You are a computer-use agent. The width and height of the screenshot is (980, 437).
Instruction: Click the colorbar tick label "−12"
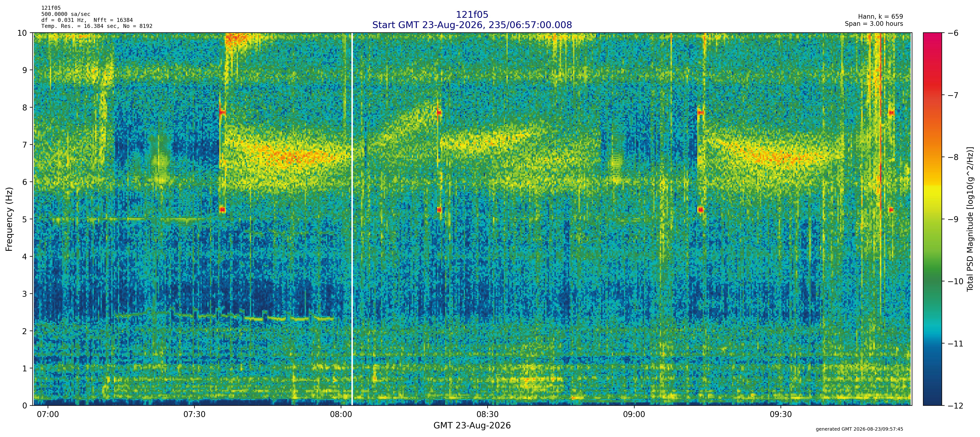[x=955, y=406]
